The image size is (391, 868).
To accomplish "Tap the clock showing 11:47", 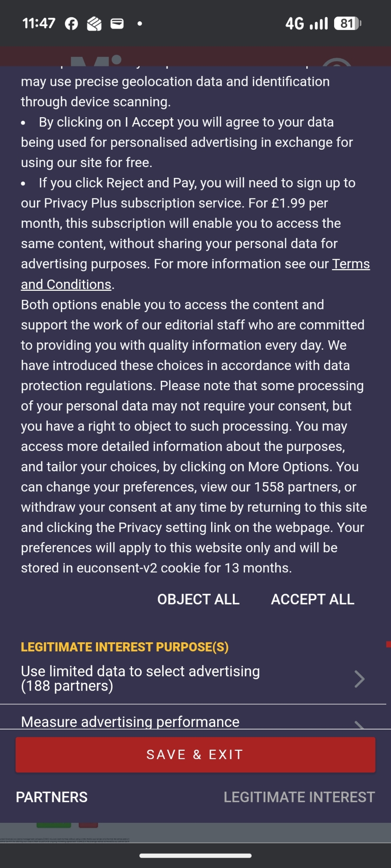I will click(39, 23).
